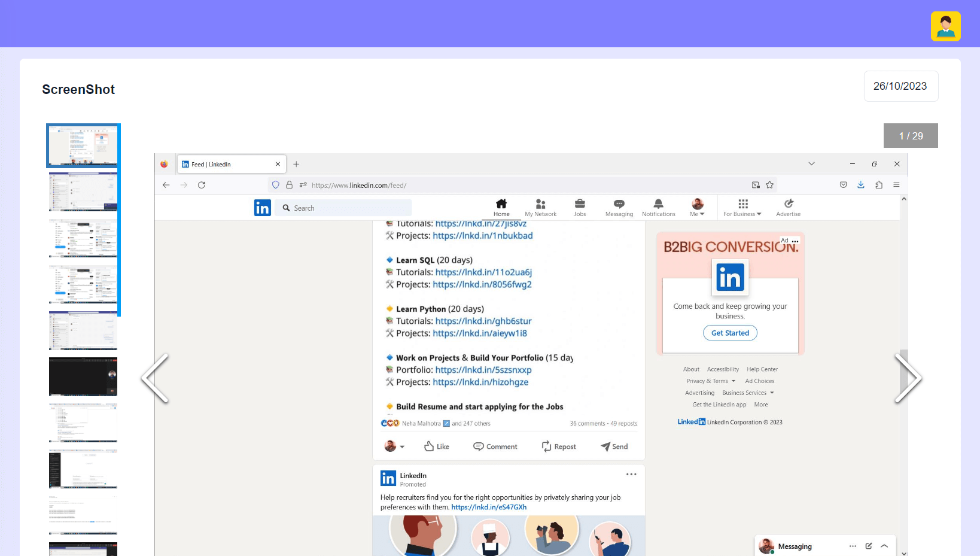The height and width of the screenshot is (556, 980).
Task: Open the user profile avatar at top right
Action: coord(945,26)
